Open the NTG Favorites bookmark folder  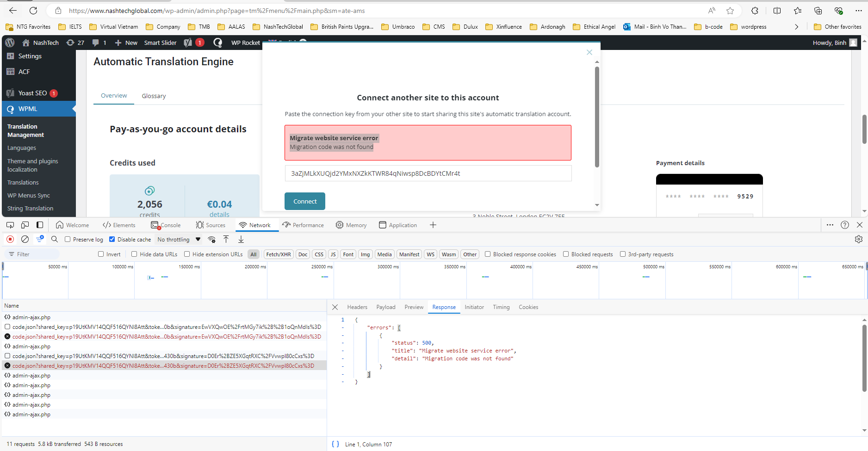(28, 27)
